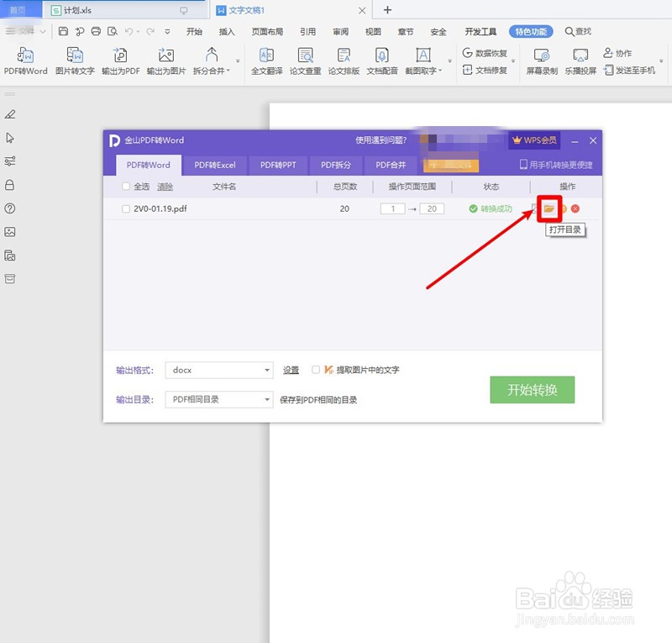Viewport: 672px width, 643px height.
Task: Click the WPS会员 button
Action: [534, 140]
